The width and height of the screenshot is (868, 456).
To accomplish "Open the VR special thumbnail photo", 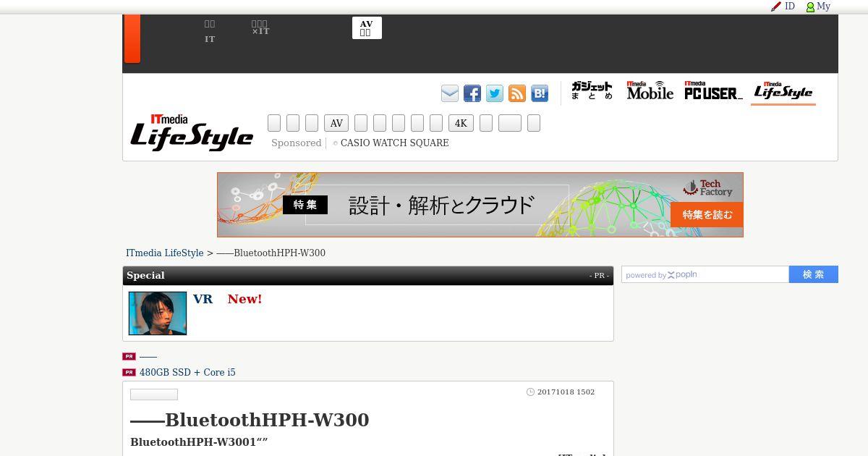I will pyautogui.click(x=158, y=313).
